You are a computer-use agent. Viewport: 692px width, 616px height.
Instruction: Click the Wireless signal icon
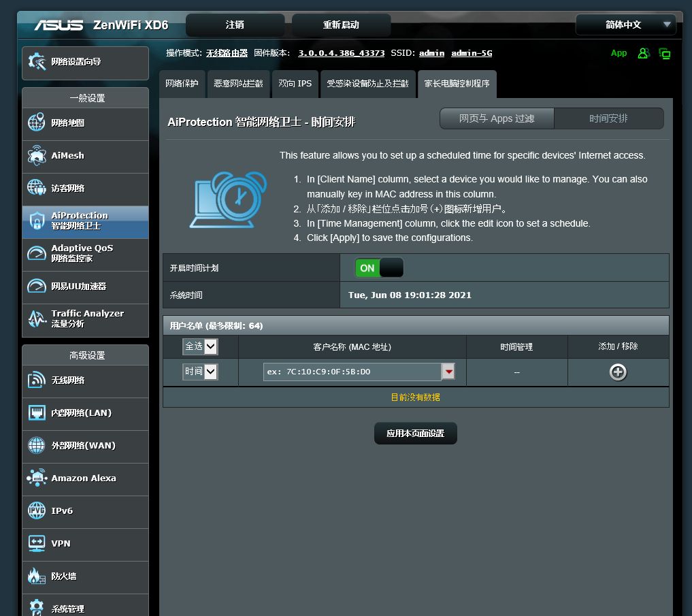click(37, 380)
